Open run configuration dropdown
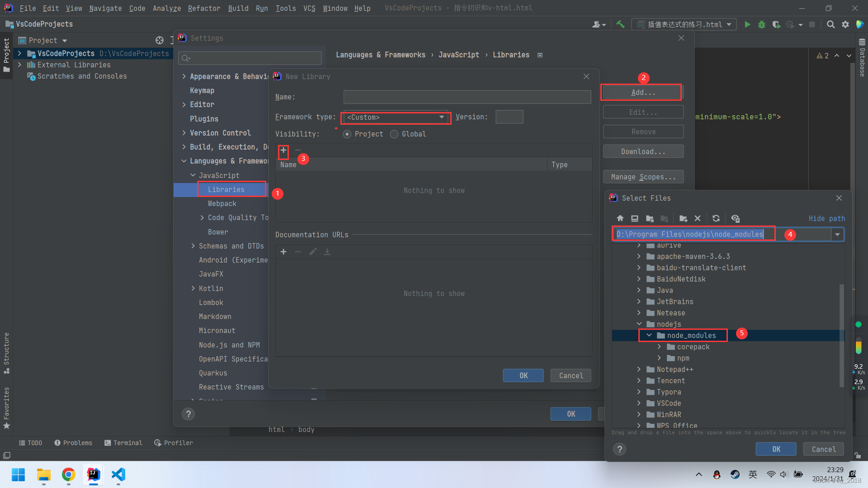868x488 pixels. 684,24
